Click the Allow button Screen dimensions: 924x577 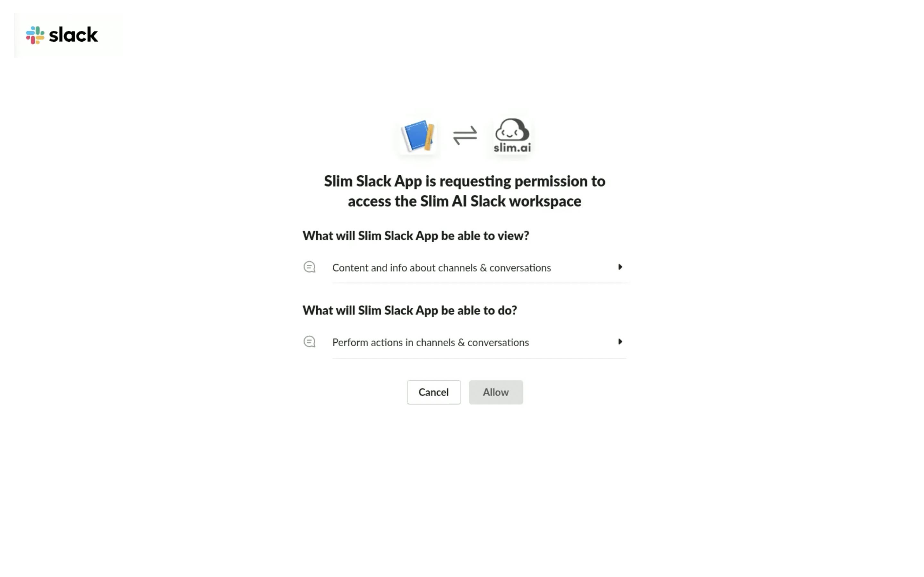(x=496, y=392)
